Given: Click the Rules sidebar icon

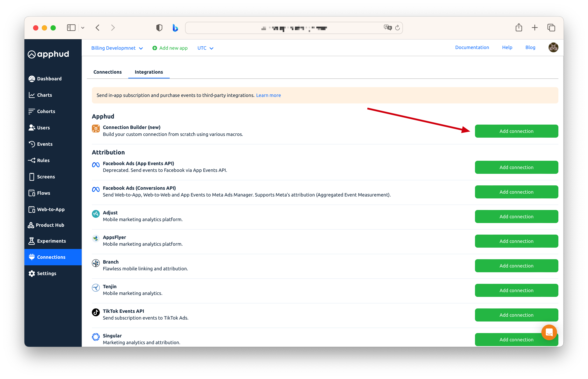Looking at the screenshot, I should pos(32,161).
